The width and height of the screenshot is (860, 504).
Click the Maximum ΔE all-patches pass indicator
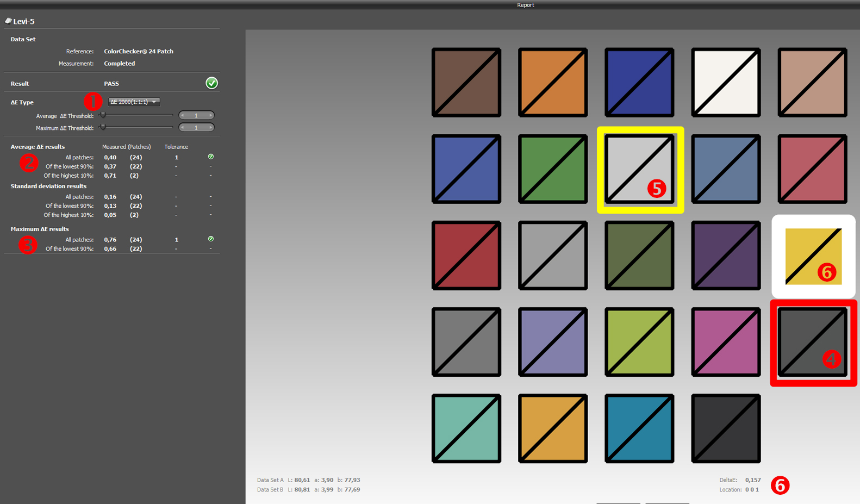point(211,239)
